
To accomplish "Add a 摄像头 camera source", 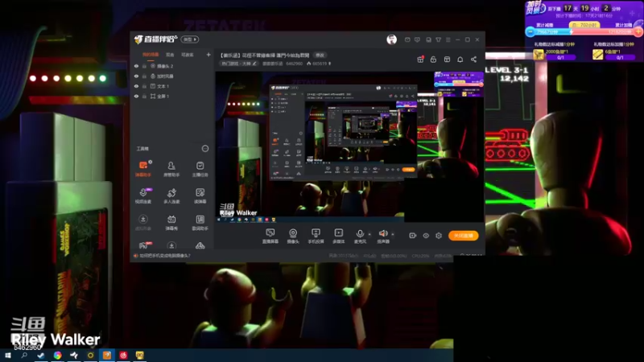I will 293,236.
